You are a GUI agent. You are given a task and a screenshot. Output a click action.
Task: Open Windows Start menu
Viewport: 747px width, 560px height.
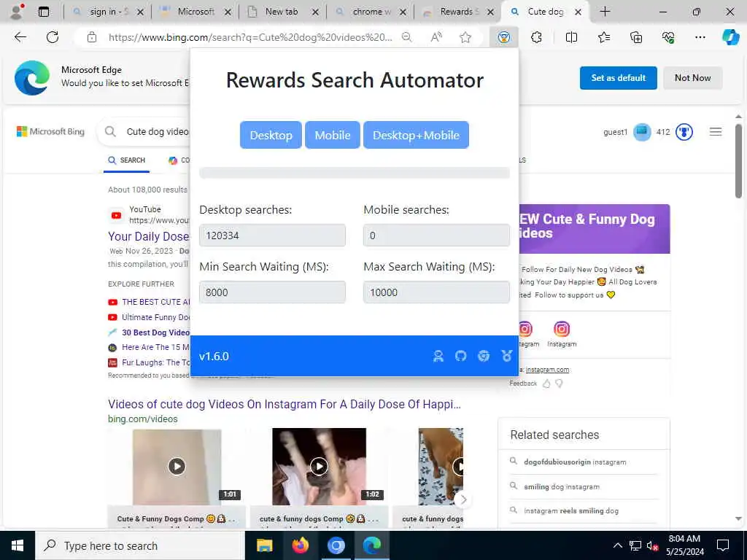tap(18, 545)
